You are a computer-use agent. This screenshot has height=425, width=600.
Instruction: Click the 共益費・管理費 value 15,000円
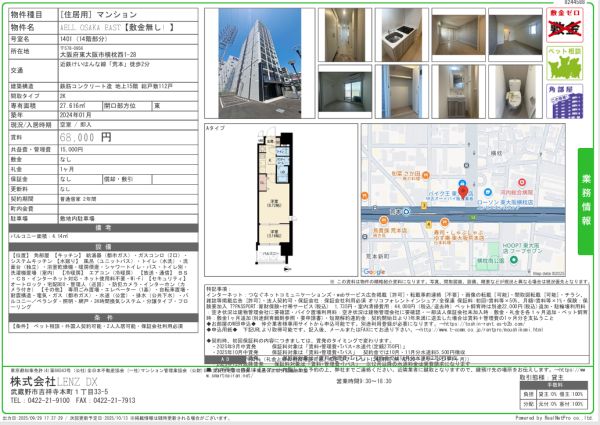coord(71,150)
